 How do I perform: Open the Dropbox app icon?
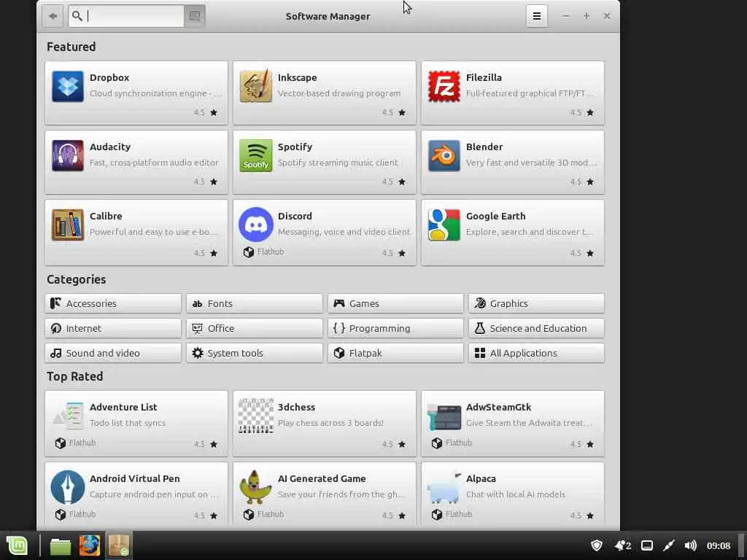[x=68, y=86]
